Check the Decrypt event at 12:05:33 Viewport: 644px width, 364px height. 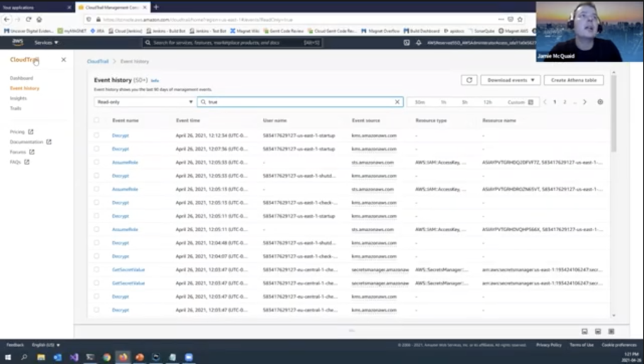pos(96,176)
